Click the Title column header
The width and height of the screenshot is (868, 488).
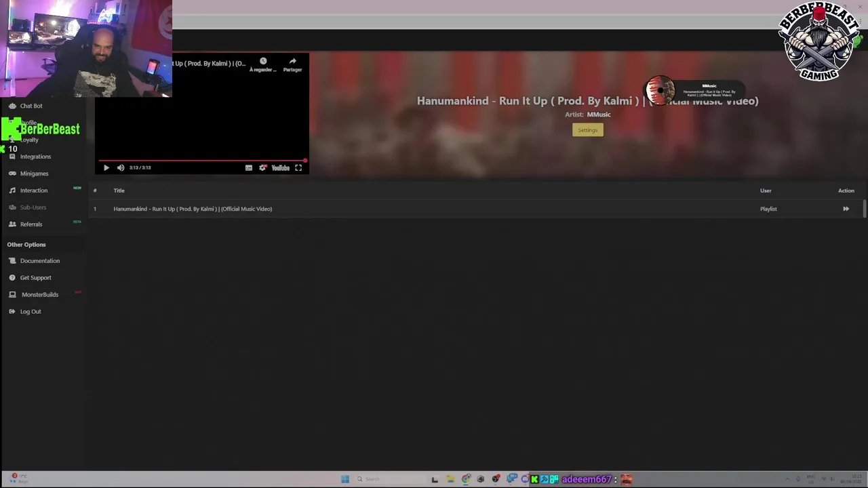[119, 190]
